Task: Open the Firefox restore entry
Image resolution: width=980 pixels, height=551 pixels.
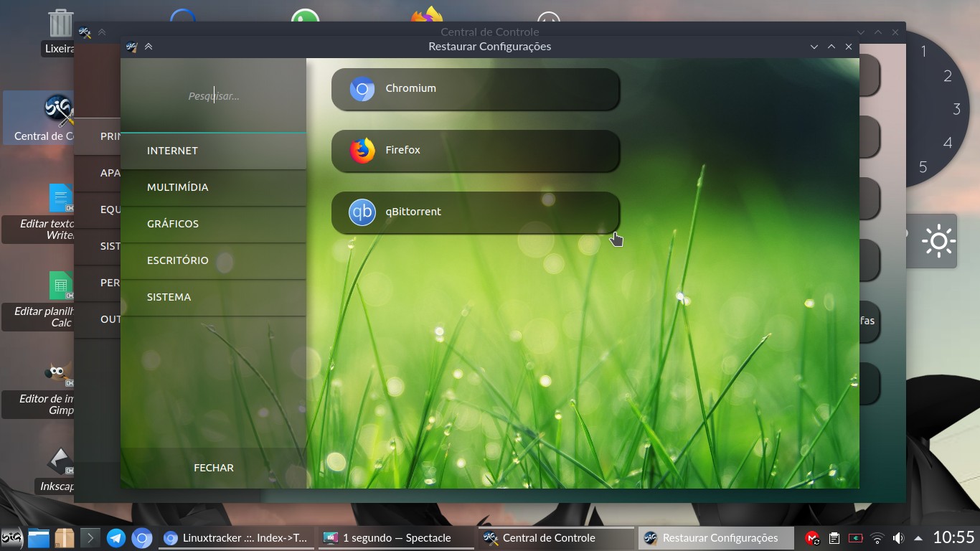Action: point(475,151)
